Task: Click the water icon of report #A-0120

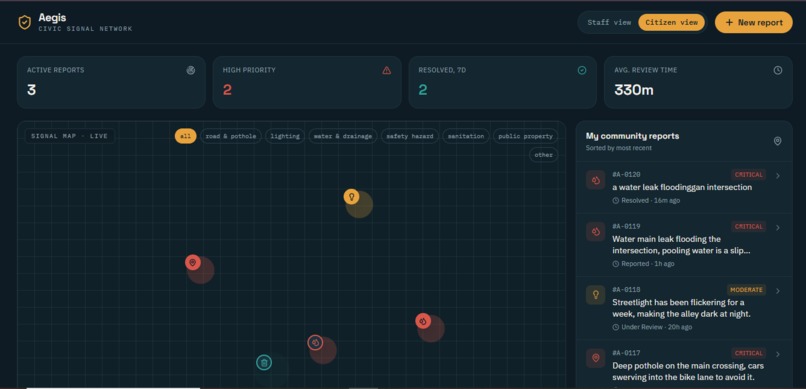Action: (596, 180)
